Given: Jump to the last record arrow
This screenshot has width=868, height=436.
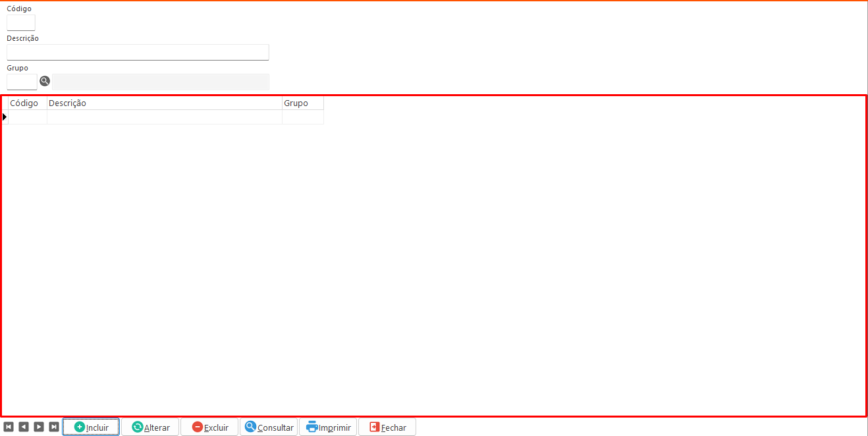Looking at the screenshot, I should coord(54,427).
